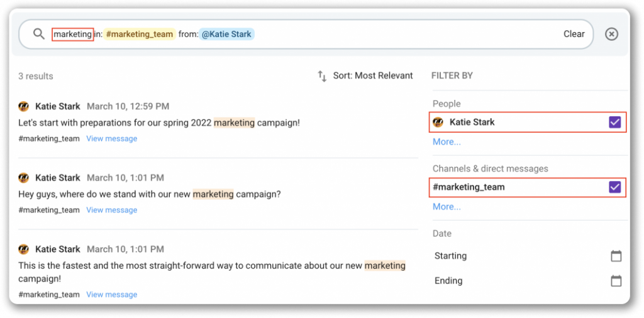Click the #marketing_team tag in search bar
Screen dimensions: 644x318
point(139,34)
